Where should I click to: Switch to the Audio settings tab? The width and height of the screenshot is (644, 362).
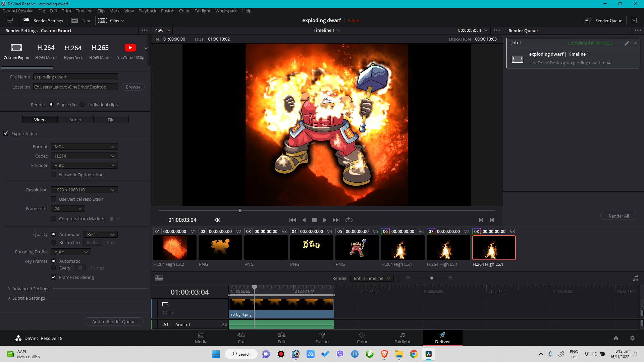[75, 120]
